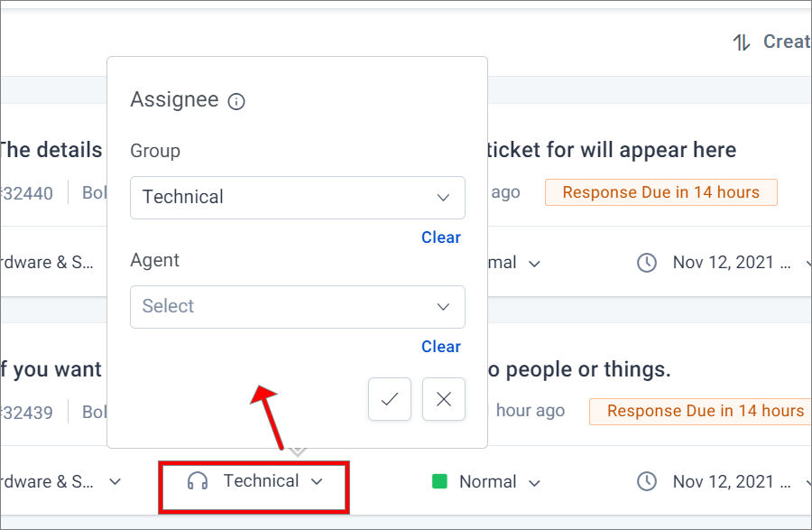This screenshot has width=812, height=530.
Task: Open ticket titled 'people or things'
Action: (x=580, y=369)
